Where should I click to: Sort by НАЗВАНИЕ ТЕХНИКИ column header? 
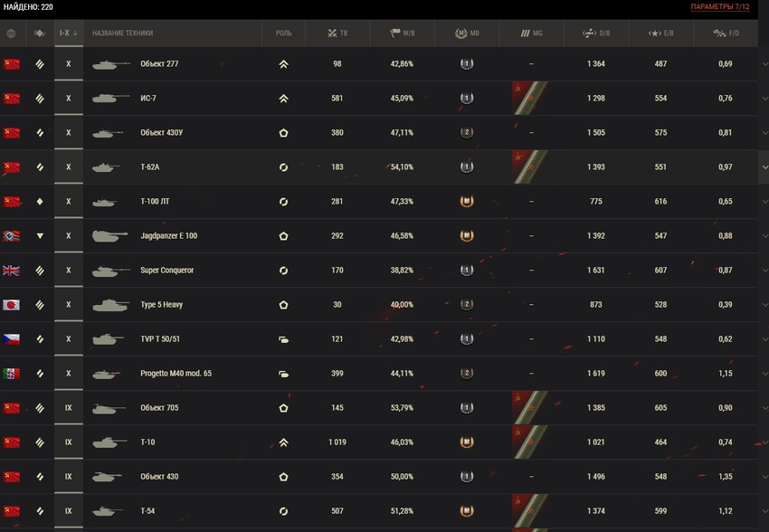tap(123, 33)
